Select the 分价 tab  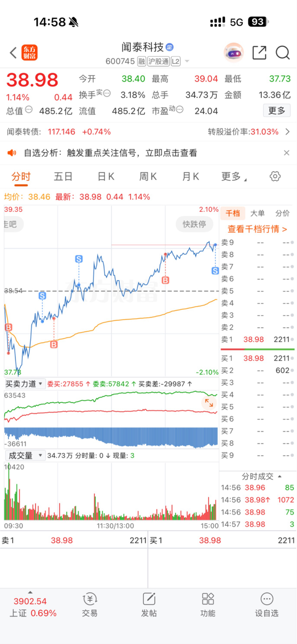[282, 213]
